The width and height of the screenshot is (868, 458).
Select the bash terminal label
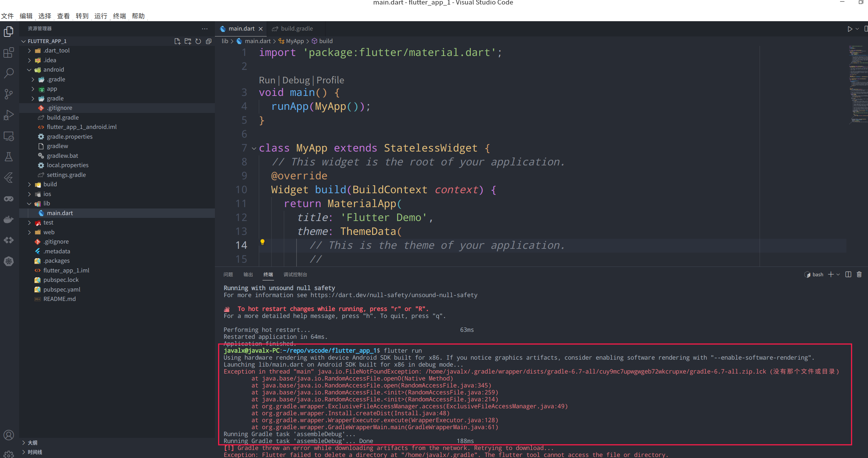point(818,275)
